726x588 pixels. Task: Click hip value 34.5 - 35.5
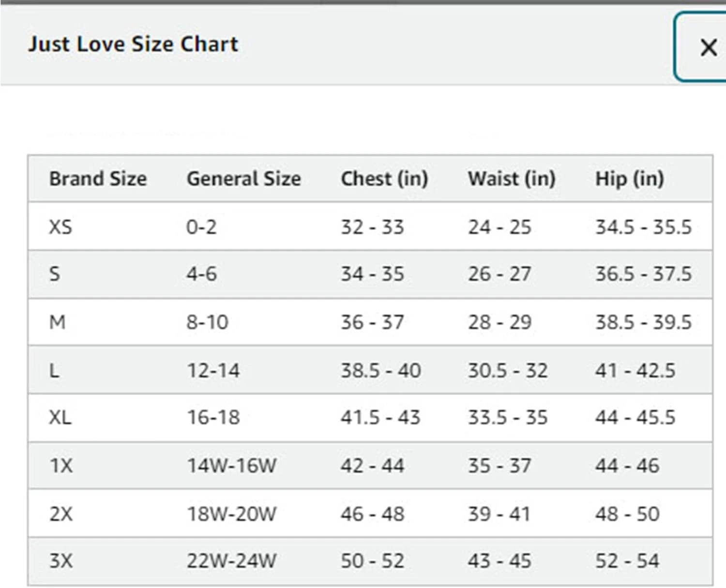[x=643, y=226]
